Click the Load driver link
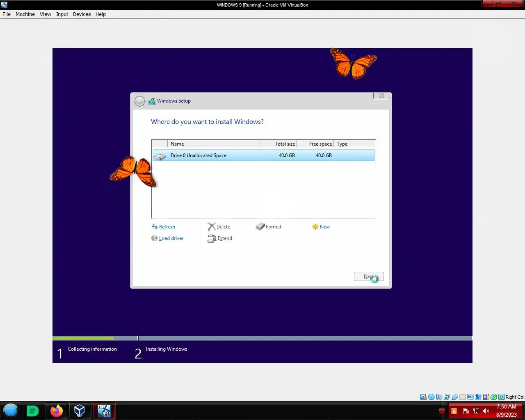 [x=167, y=238]
